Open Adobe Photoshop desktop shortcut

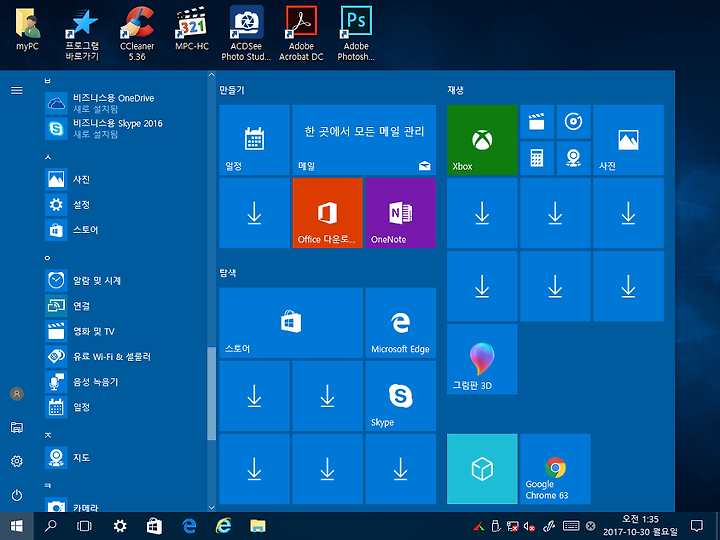click(x=356, y=34)
